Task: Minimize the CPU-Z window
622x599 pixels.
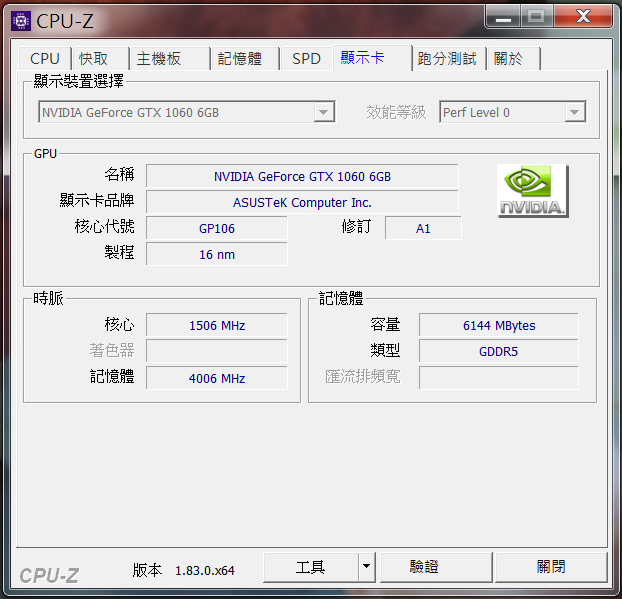Action: (x=503, y=17)
